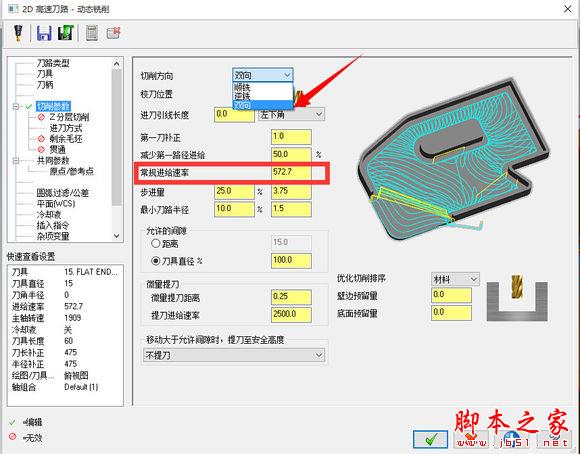Click the 主轴转速 value 1909
Viewport: 580px width, 454px height.
[x=72, y=318]
